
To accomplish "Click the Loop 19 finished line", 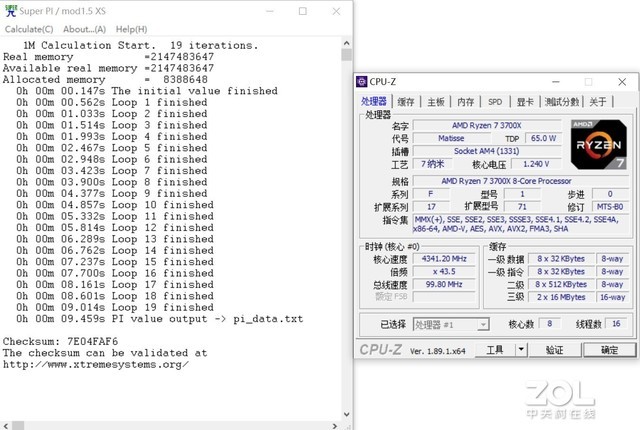I will click(x=114, y=307).
